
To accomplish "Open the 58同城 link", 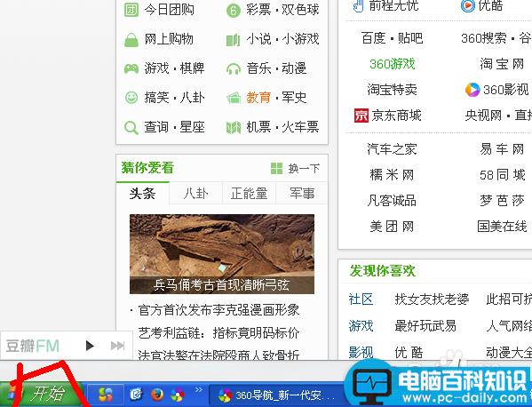I will point(502,175).
